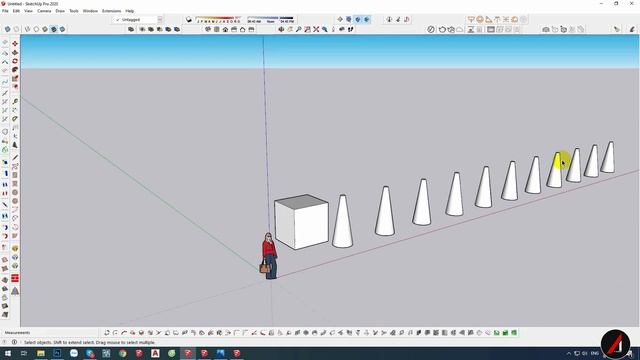Select the woman figure in red jacket
This screenshot has height=360, width=640.
(x=269, y=256)
